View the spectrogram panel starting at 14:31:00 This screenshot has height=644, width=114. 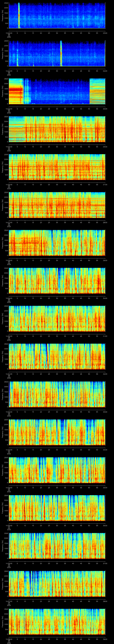click(57, 356)
